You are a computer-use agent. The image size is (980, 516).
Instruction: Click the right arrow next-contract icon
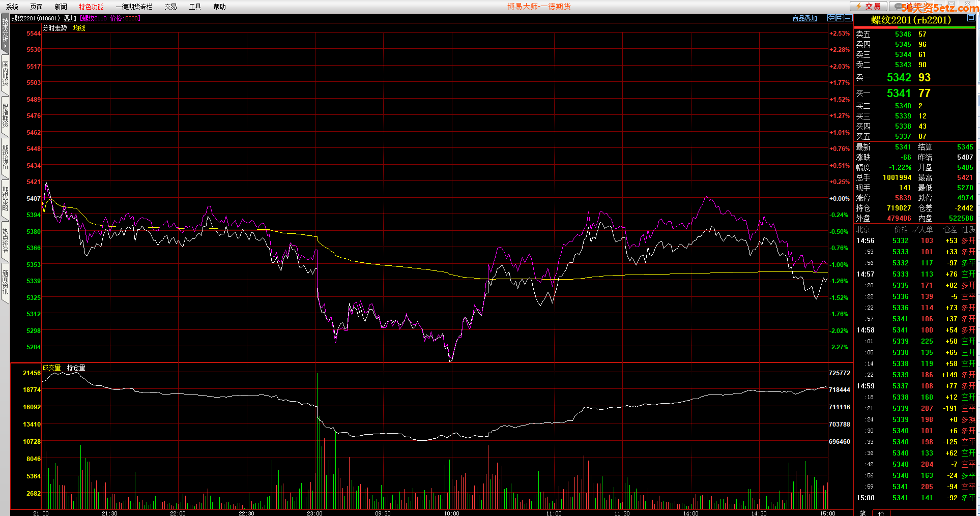pyautogui.click(x=840, y=18)
